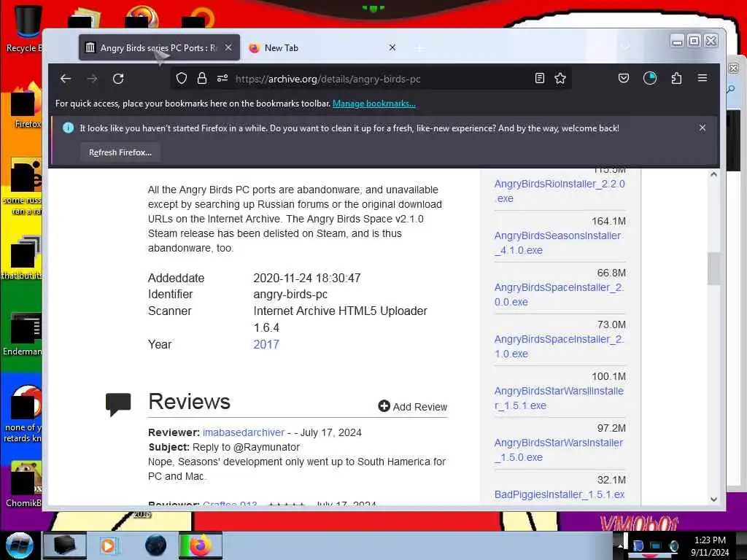The image size is (747, 560).
Task: Open the Windows Start orb
Action: [x=20, y=545]
